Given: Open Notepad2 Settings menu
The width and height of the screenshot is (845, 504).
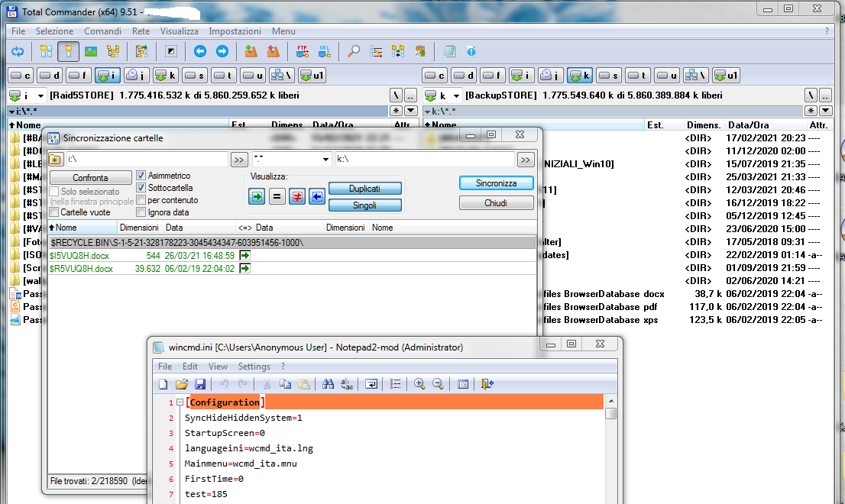Looking at the screenshot, I should pos(254,366).
